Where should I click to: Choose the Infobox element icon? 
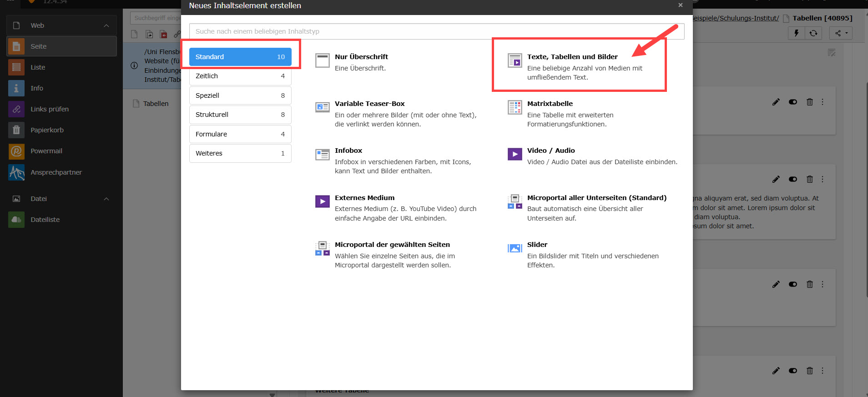322,155
